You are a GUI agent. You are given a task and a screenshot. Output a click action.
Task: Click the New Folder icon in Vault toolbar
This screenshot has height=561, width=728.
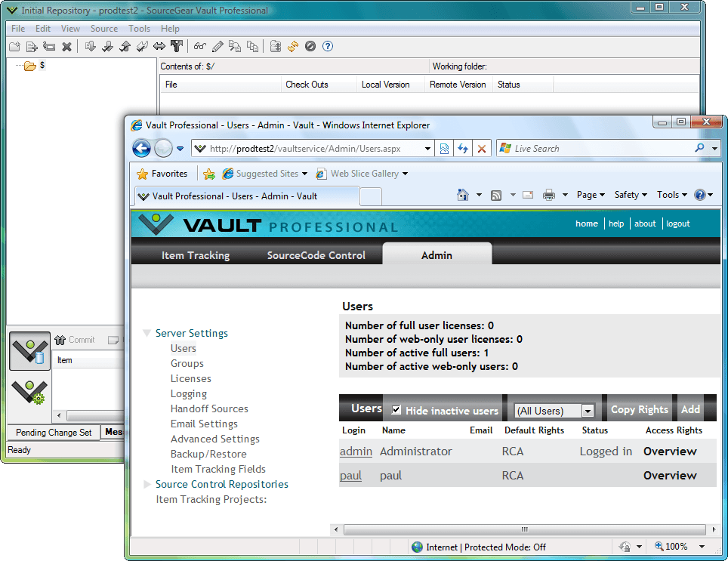(x=14, y=46)
